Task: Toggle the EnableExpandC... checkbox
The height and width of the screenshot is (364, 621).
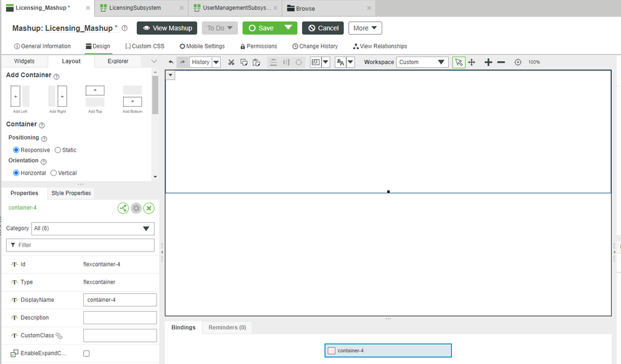Action: (86, 353)
